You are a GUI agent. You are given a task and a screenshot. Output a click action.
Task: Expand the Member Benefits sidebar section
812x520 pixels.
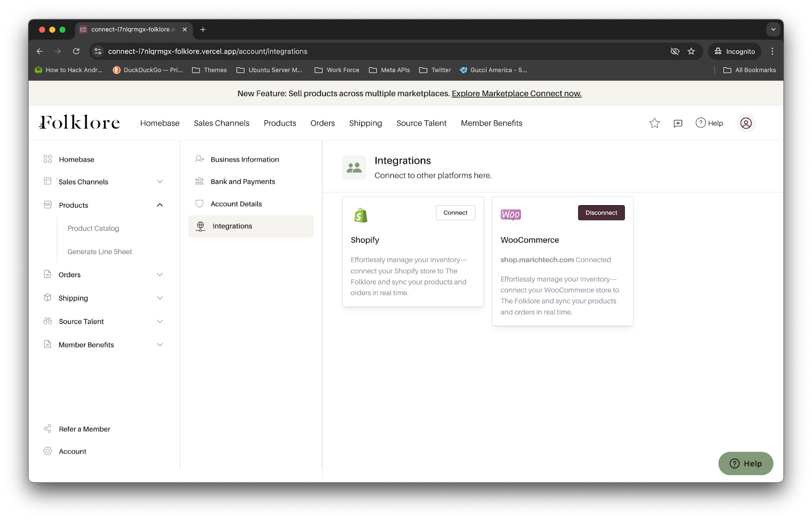pyautogui.click(x=160, y=345)
